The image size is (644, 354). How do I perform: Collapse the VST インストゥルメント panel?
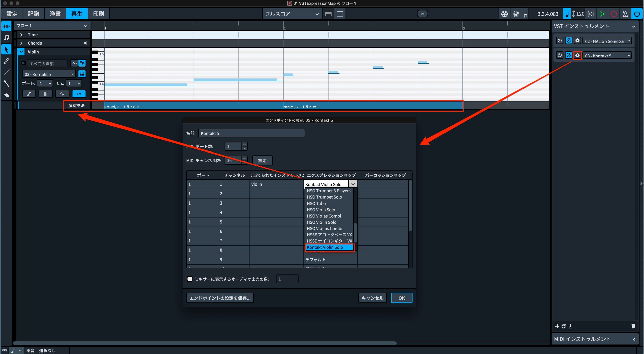tap(634, 27)
